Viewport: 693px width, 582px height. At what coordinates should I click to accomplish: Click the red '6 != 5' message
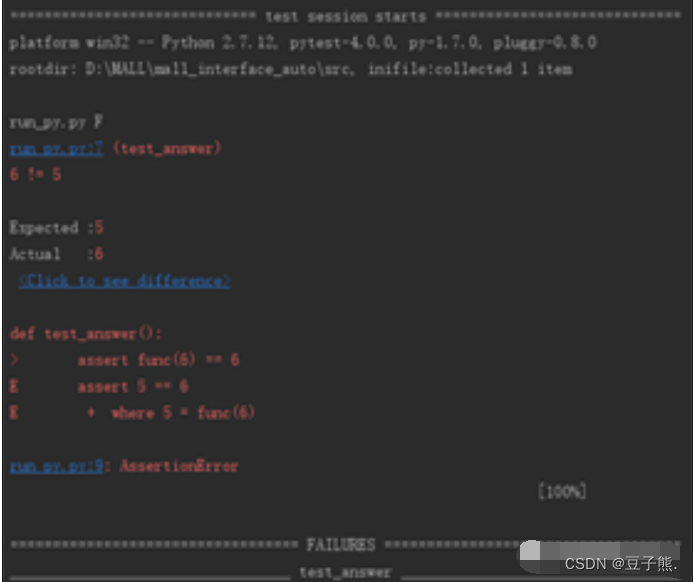click(x=35, y=175)
